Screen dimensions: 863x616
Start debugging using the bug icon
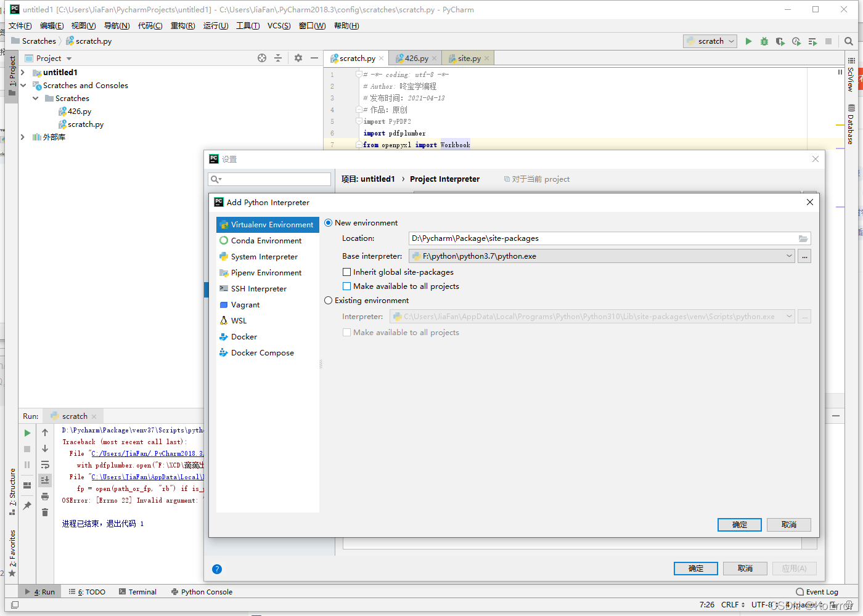pyautogui.click(x=764, y=41)
